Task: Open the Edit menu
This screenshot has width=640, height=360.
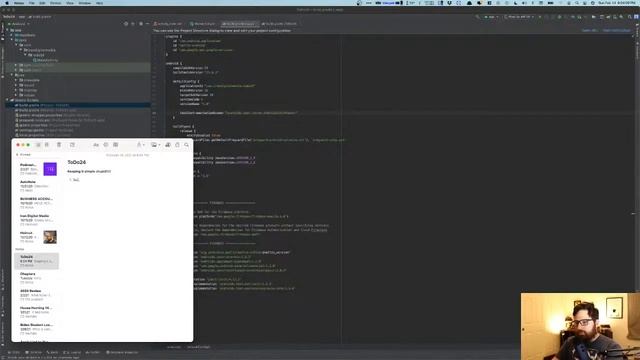Action: pos(42,3)
